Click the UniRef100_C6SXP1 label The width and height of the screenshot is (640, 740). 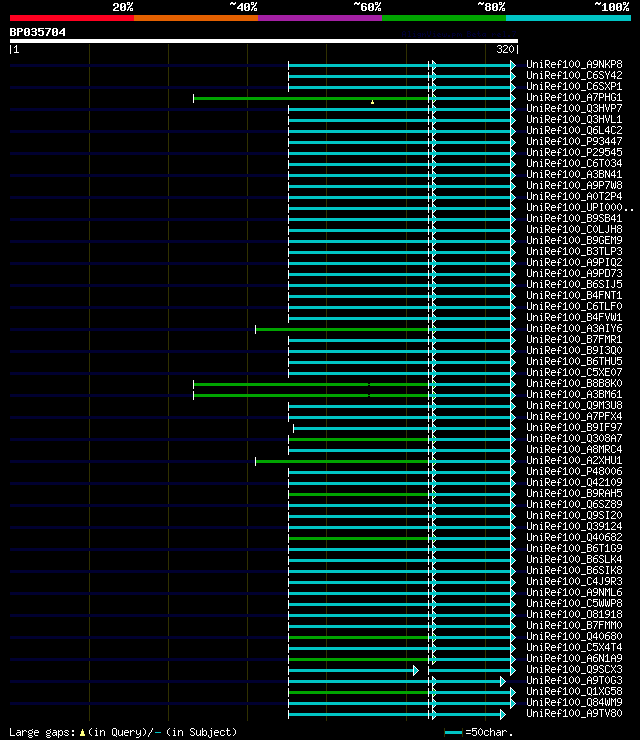click(x=574, y=86)
